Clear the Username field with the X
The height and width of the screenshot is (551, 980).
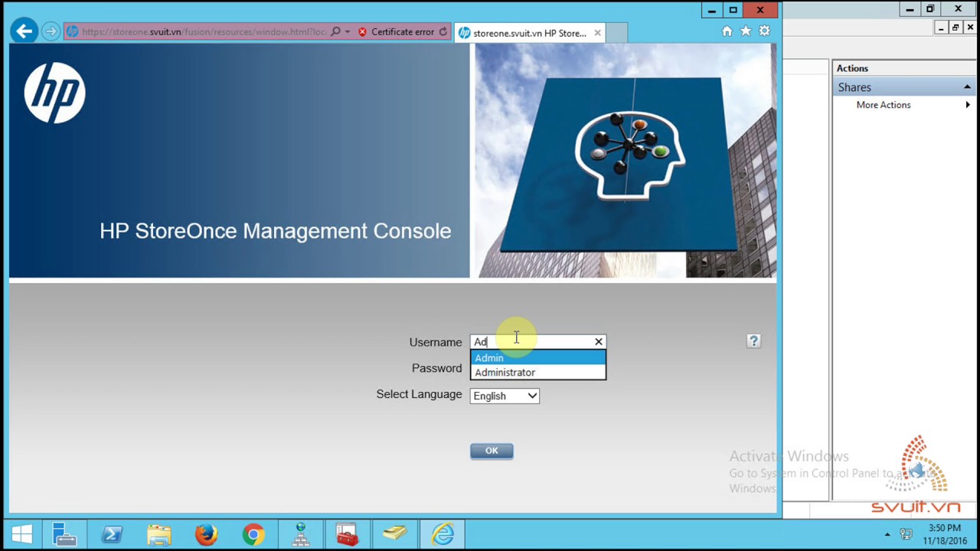tap(599, 342)
